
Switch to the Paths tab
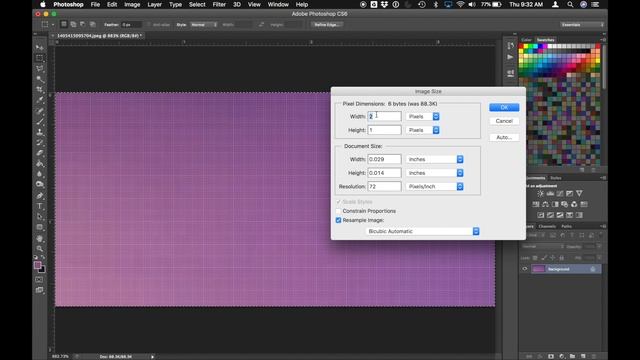[x=566, y=226]
